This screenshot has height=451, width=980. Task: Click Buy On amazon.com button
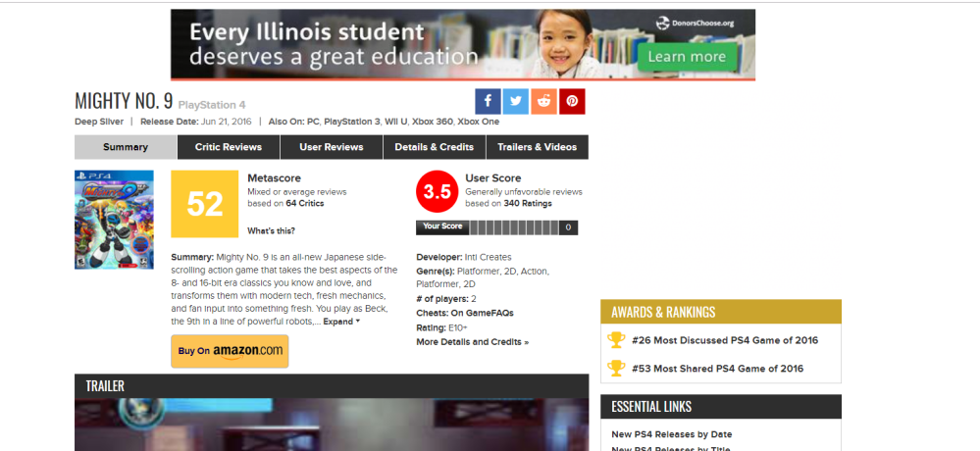[x=230, y=351]
